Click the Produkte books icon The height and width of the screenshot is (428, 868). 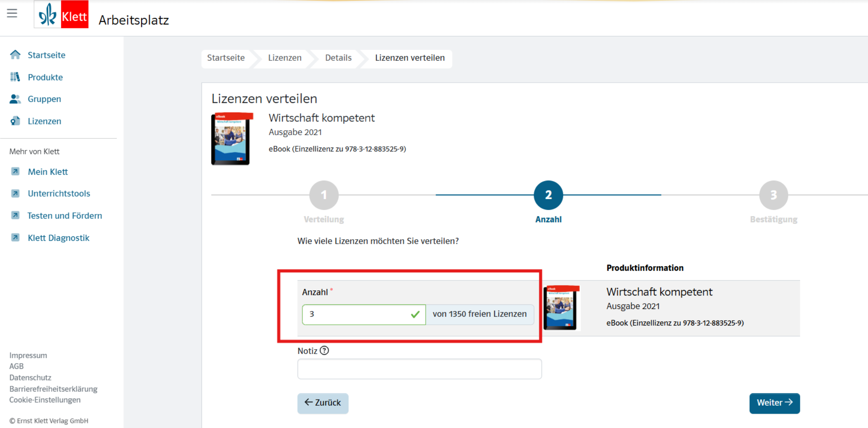tap(15, 77)
